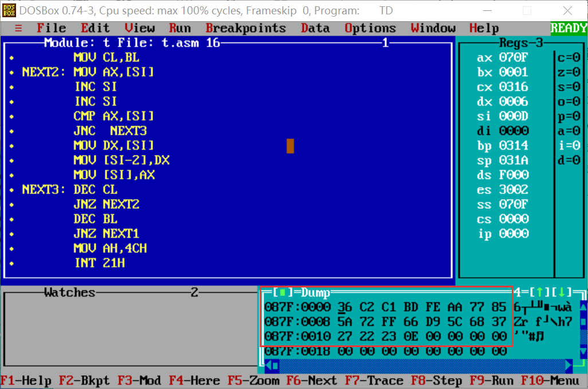Select the NEXT2: MOV AX,[SI] line

[x=88, y=72]
